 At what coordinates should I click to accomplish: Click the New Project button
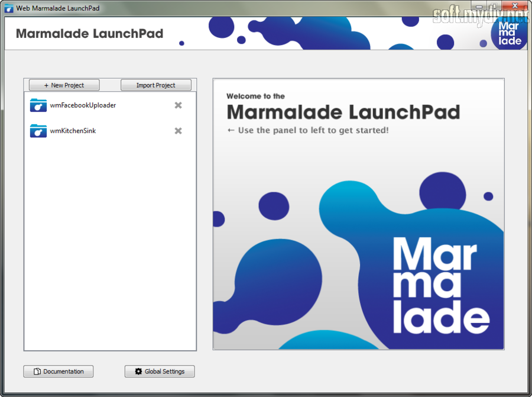[64, 85]
